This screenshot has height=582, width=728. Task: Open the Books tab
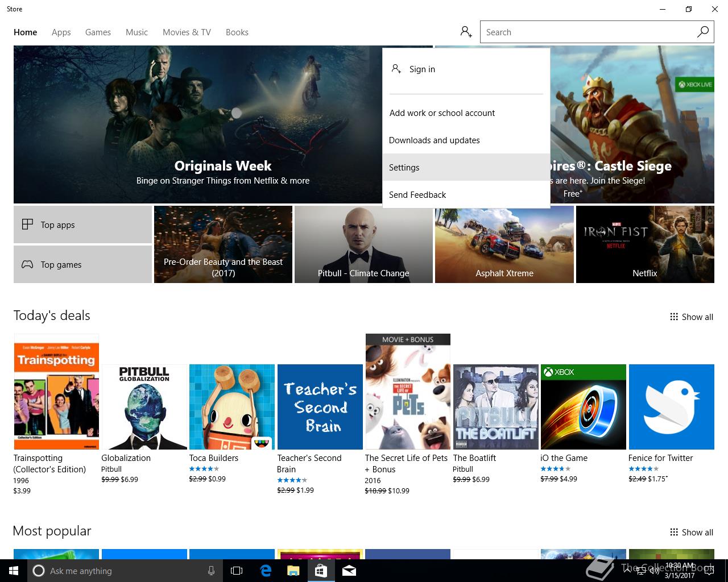(x=237, y=32)
